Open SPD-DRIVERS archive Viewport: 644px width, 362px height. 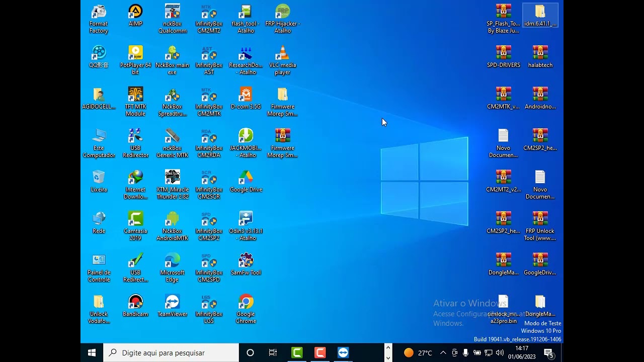(503, 57)
